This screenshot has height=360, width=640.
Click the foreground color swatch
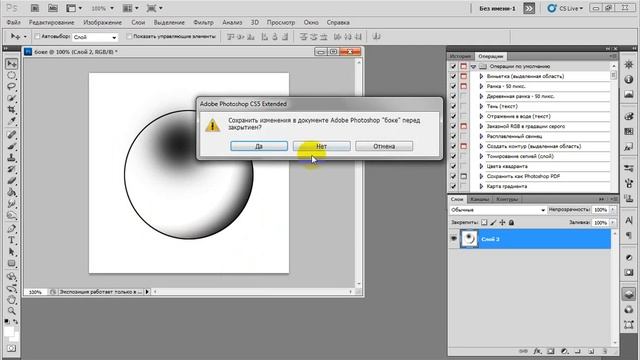[x=9, y=331]
